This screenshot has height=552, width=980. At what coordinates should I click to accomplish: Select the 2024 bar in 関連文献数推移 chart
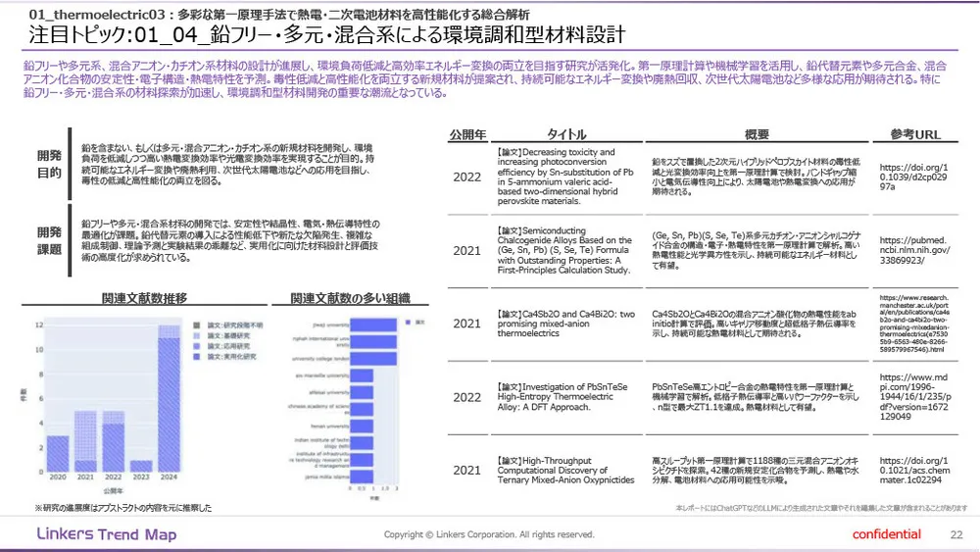169,398
